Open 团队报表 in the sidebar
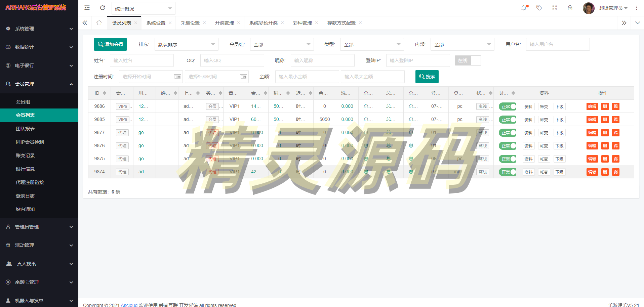Viewport: 644px width, 307px height. coord(25,129)
